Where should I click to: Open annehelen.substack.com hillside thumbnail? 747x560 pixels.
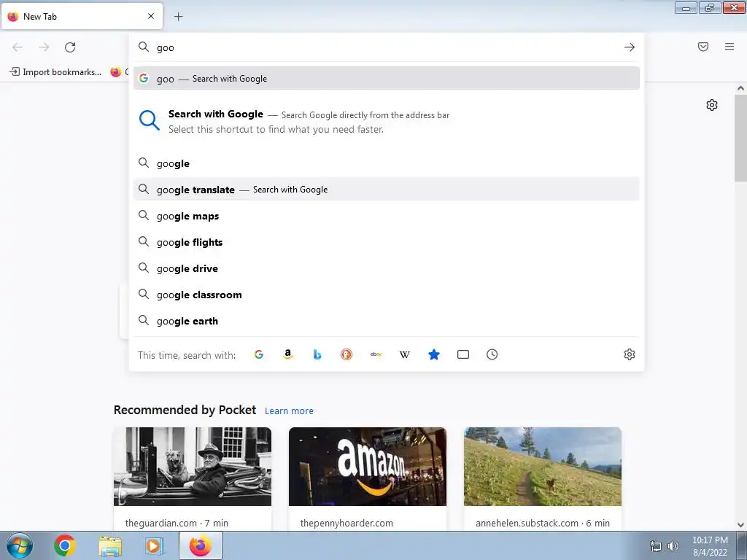coord(543,467)
